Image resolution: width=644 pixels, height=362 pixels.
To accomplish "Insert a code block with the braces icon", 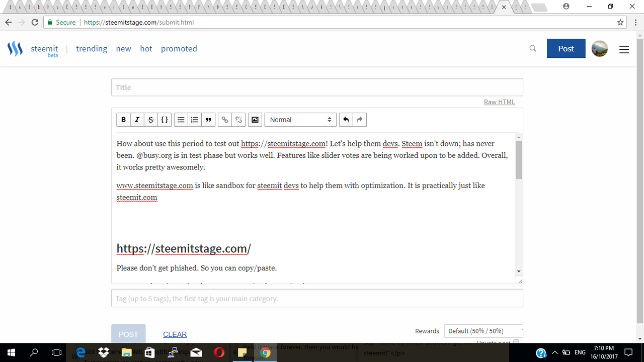I will pyautogui.click(x=164, y=120).
